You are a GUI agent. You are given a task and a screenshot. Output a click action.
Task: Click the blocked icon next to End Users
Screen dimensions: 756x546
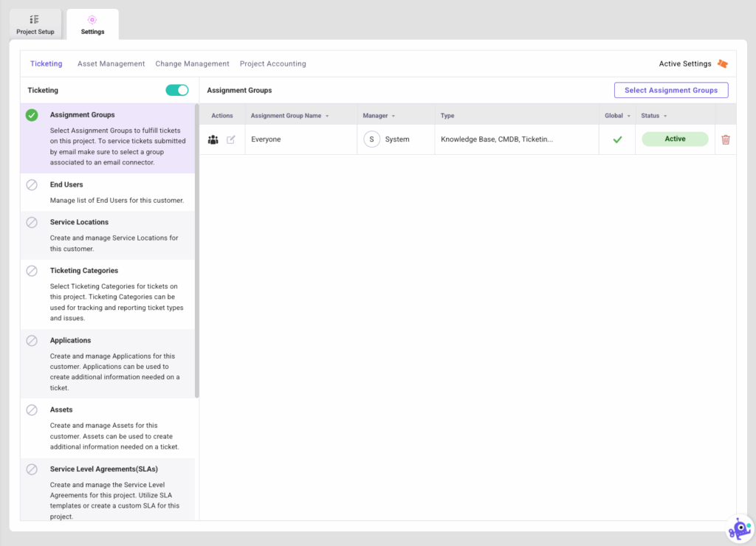click(30, 185)
